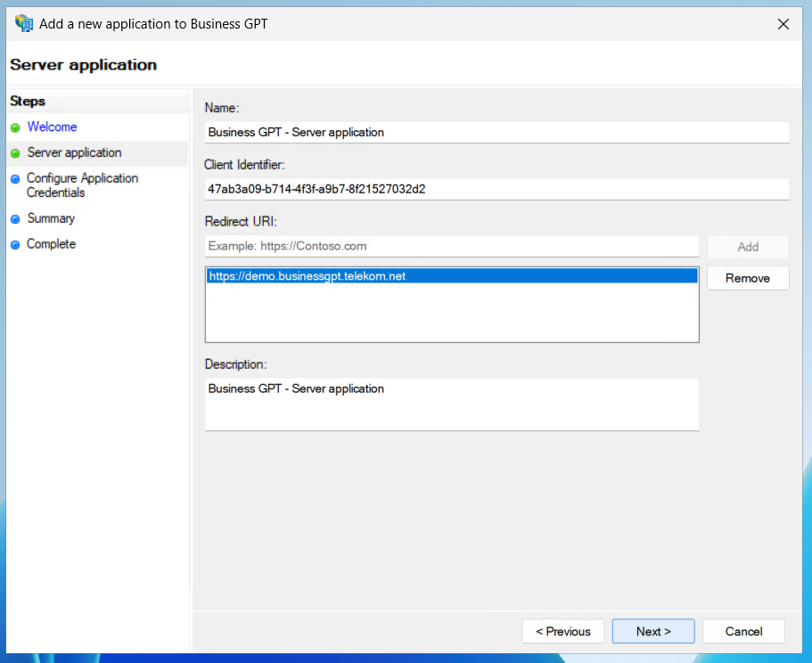Image resolution: width=812 pixels, height=663 pixels.
Task: Select the Server application step
Action: 74,152
